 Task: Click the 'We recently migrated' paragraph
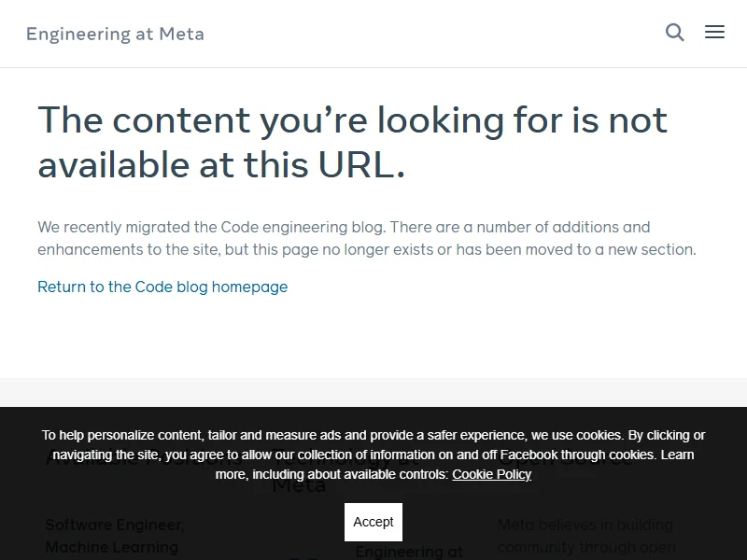click(x=366, y=238)
